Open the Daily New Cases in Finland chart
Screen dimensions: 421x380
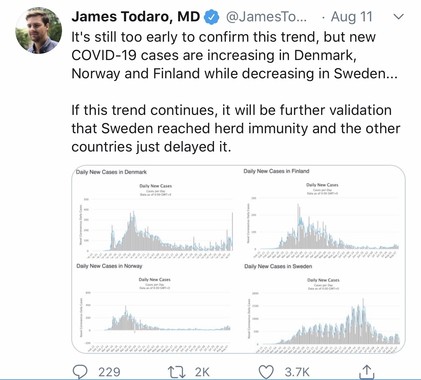[323, 213]
